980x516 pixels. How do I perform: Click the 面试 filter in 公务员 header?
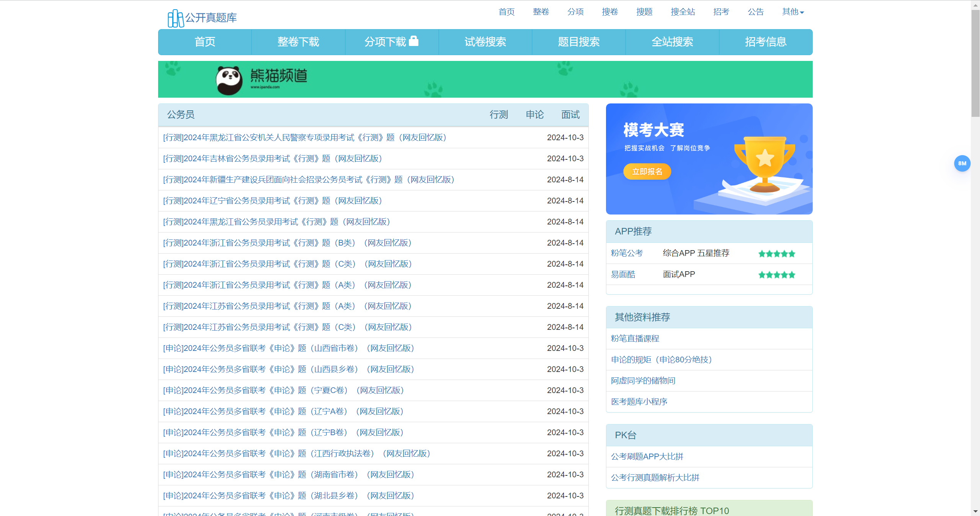[x=570, y=115]
